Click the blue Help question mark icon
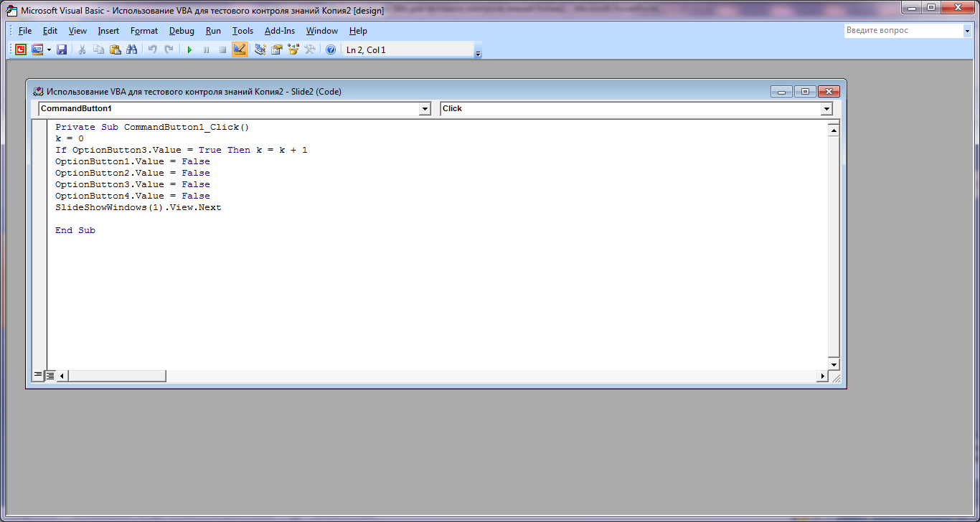The height and width of the screenshot is (522, 980). click(331, 49)
